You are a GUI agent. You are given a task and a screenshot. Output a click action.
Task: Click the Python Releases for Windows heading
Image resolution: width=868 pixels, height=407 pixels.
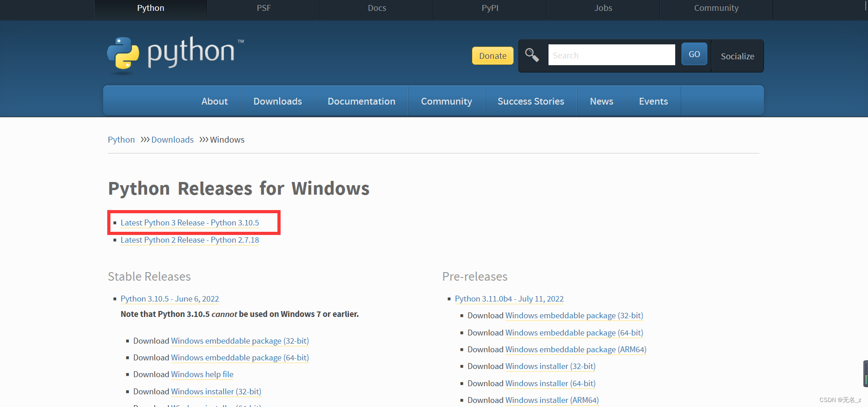238,188
